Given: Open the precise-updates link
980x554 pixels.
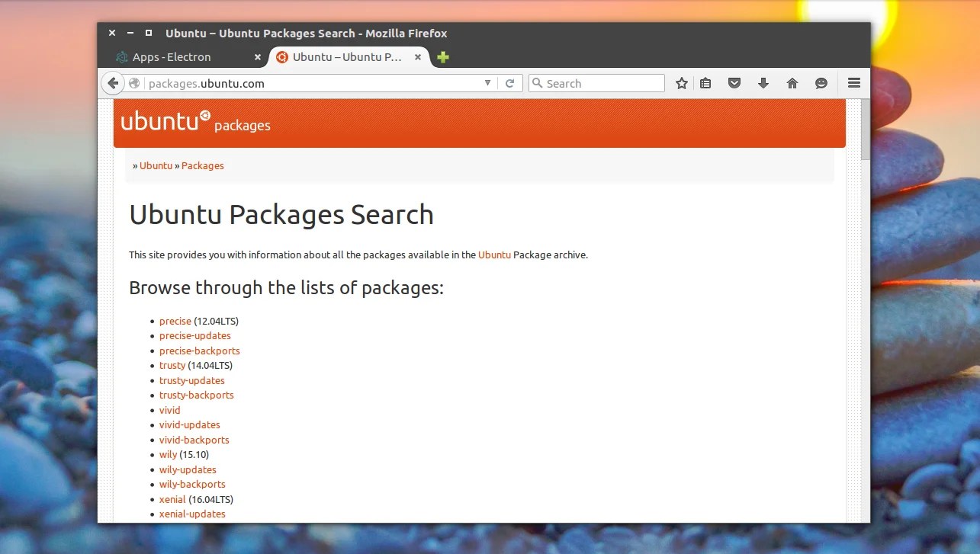Looking at the screenshot, I should point(195,335).
